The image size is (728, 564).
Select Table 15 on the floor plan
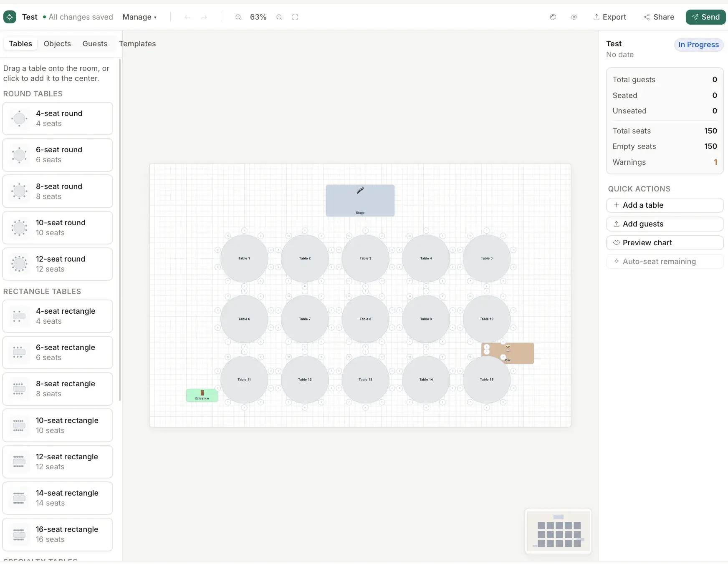(x=487, y=379)
